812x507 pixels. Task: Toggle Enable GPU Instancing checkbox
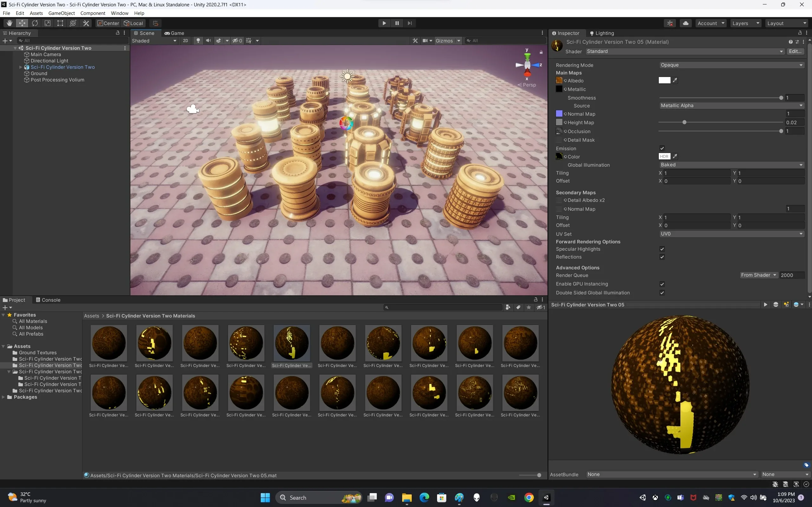661,283
